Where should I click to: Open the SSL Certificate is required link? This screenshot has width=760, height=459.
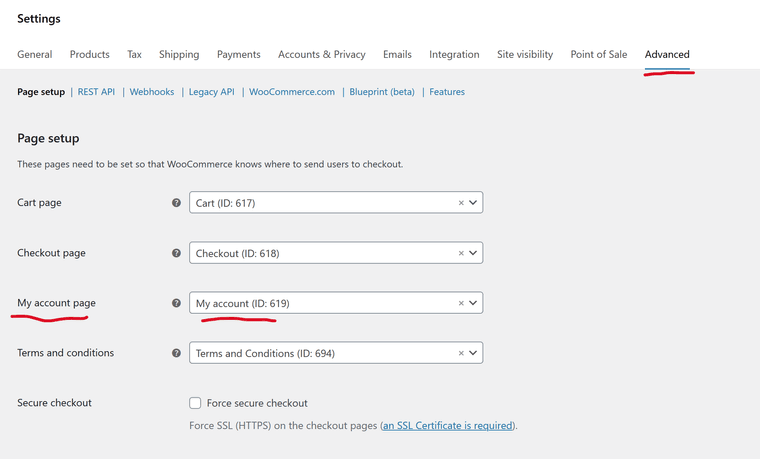(447, 426)
